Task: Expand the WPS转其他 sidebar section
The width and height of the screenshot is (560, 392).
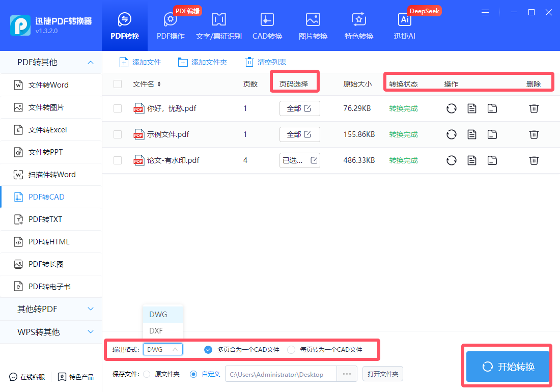Action: [51, 332]
